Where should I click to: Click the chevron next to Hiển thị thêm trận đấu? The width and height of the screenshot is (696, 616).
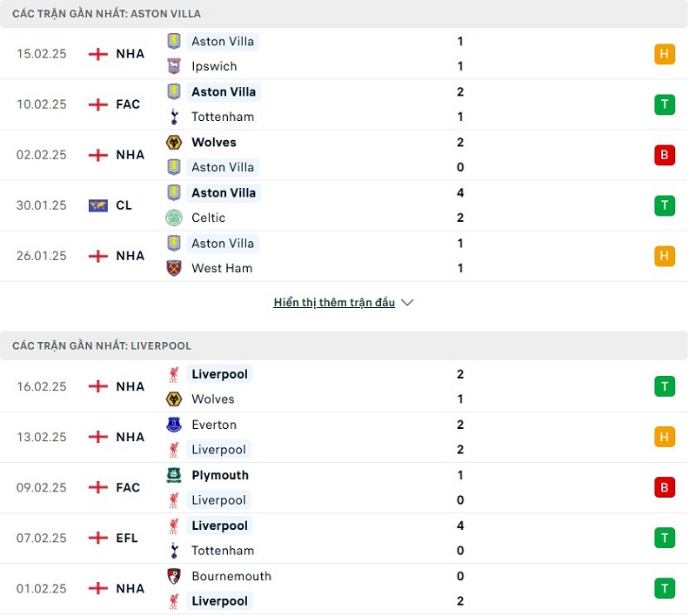coord(407,303)
